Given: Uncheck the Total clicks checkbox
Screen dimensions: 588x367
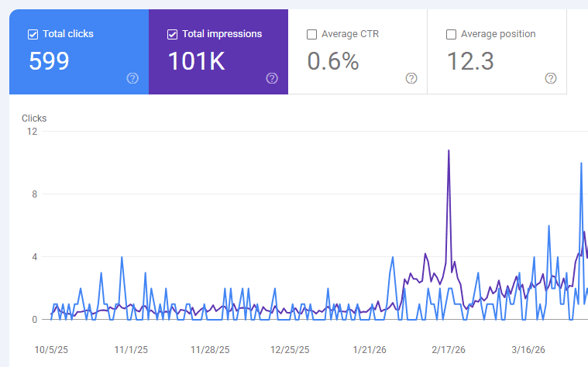Looking at the screenshot, I should [x=33, y=35].
